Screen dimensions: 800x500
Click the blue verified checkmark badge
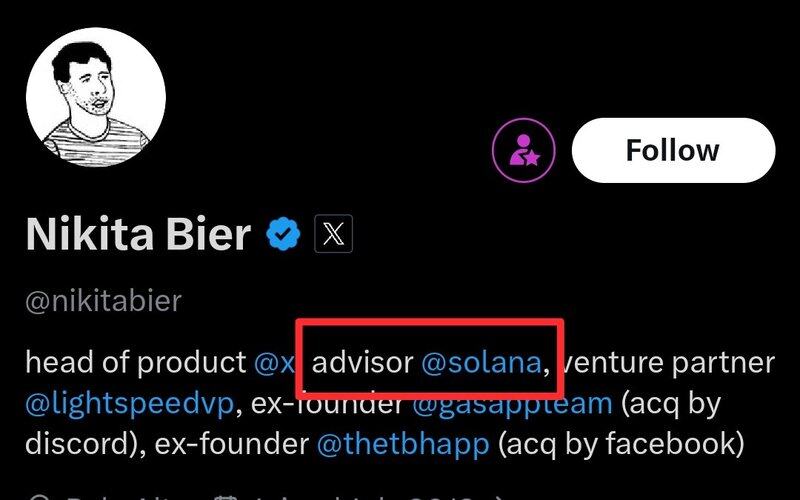(x=284, y=234)
